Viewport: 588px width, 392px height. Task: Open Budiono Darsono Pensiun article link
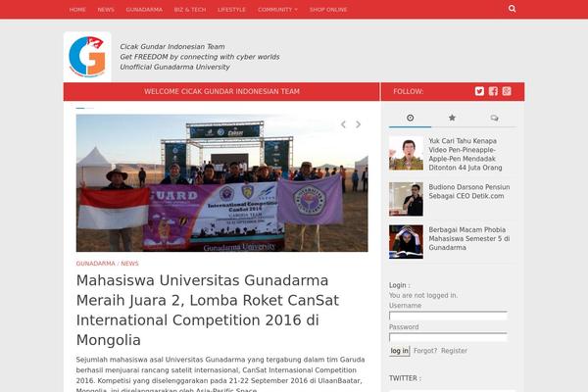pos(469,191)
